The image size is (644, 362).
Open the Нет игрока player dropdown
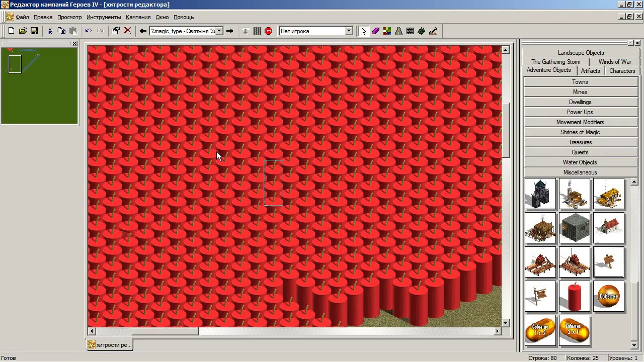point(349,31)
